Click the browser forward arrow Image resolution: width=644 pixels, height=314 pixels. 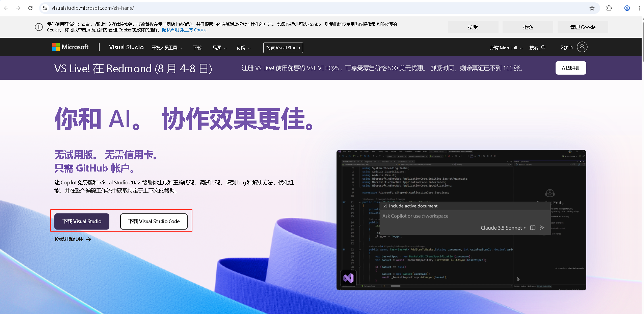click(18, 8)
